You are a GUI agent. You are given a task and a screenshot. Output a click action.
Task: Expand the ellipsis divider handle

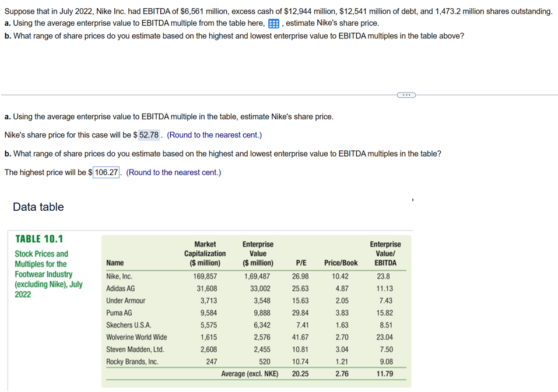(x=406, y=95)
